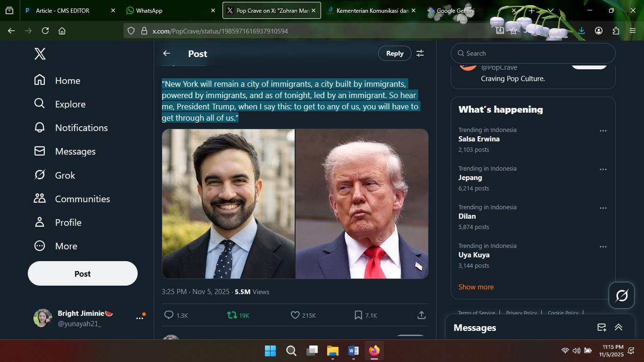Image resolution: width=644 pixels, height=362 pixels.
Task: Open options dots for Salsa Erwina trend
Action: click(603, 131)
